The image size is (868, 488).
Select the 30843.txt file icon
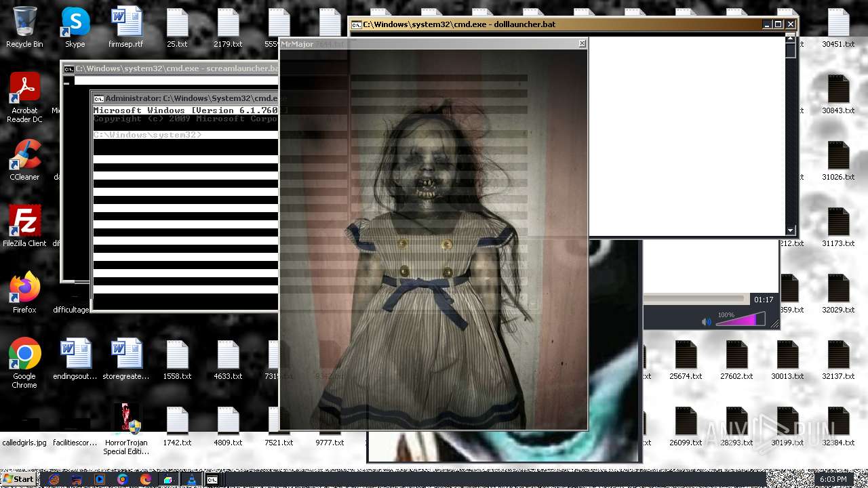click(x=838, y=94)
